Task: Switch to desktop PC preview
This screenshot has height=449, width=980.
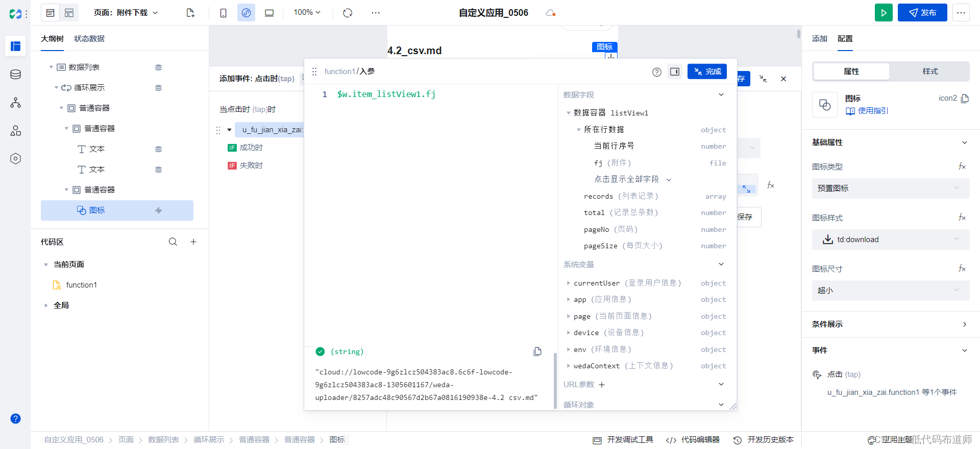Action: 269,13
